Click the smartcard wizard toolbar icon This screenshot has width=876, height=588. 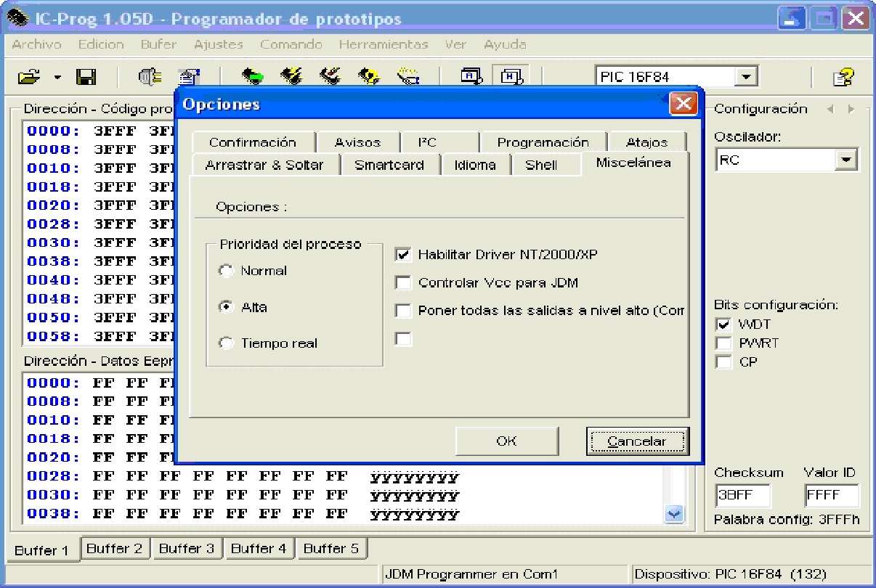tap(407, 76)
